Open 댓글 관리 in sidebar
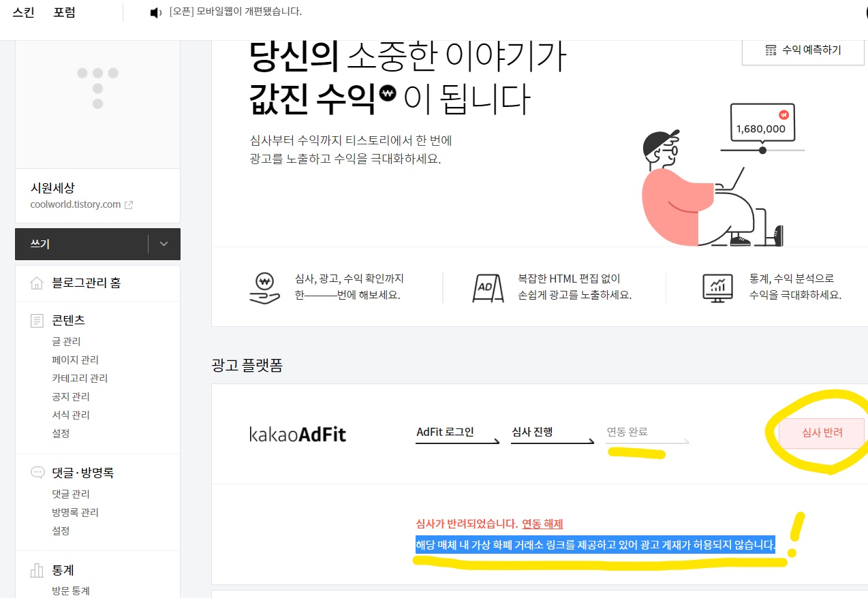 pos(71,494)
